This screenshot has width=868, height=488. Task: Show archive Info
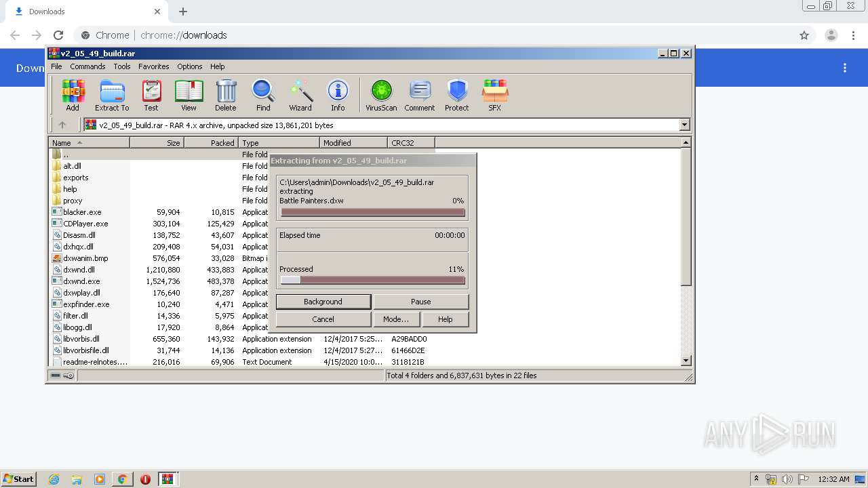click(338, 95)
